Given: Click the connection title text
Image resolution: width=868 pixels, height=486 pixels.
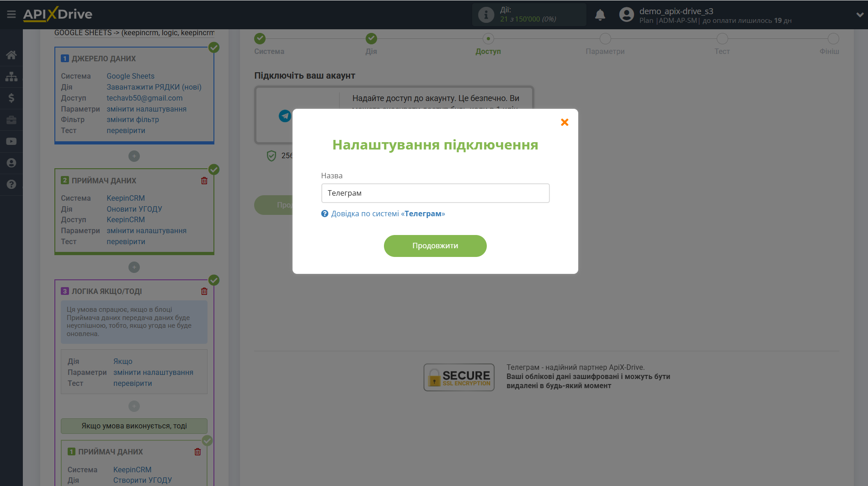Looking at the screenshot, I should (134, 32).
